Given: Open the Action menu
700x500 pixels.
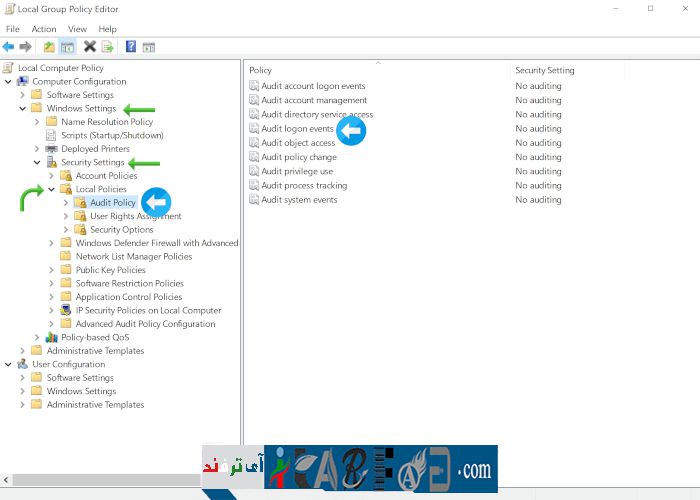Looking at the screenshot, I should tap(44, 29).
